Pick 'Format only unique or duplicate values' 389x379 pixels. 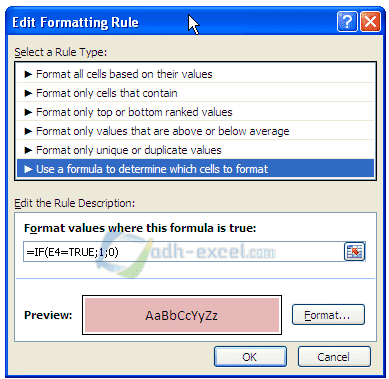click(x=195, y=150)
